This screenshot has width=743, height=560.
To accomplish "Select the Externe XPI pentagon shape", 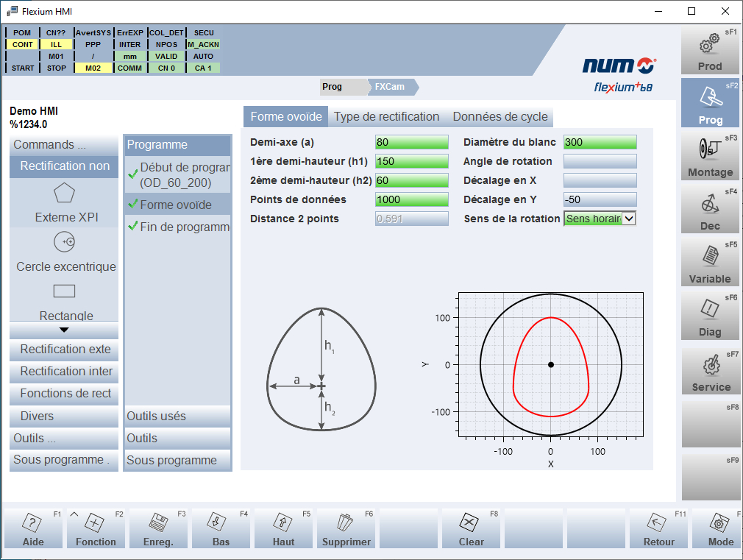I will pyautogui.click(x=64, y=194).
